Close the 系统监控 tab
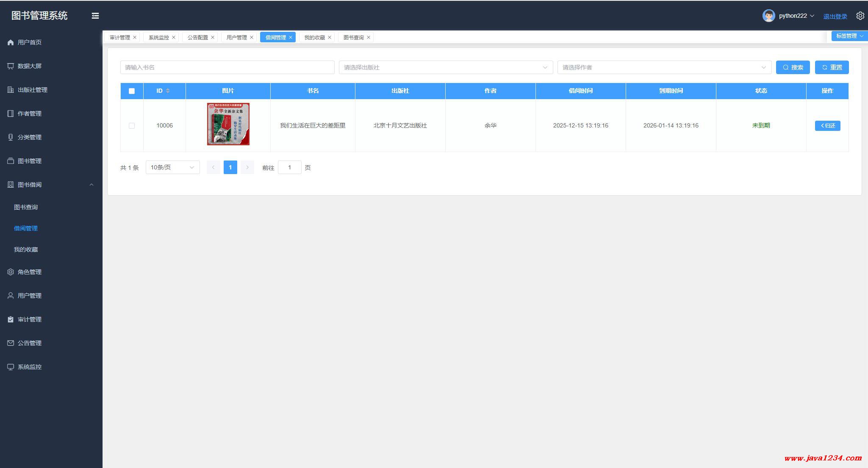This screenshot has width=868, height=468. pyautogui.click(x=174, y=37)
